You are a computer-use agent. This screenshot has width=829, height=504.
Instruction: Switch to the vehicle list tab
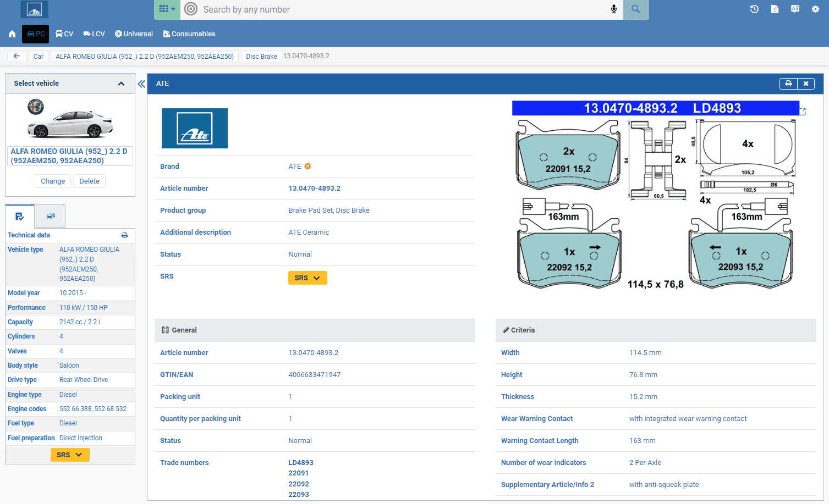tap(51, 216)
